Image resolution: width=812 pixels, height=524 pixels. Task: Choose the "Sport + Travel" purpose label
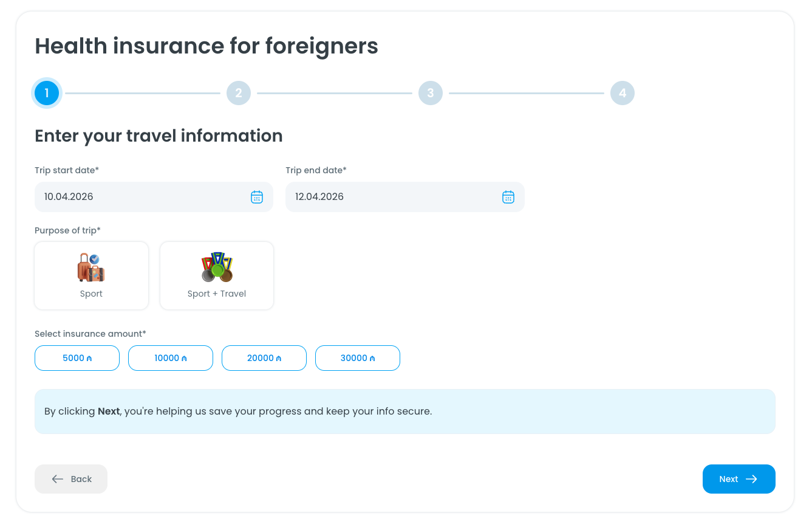[x=217, y=294]
